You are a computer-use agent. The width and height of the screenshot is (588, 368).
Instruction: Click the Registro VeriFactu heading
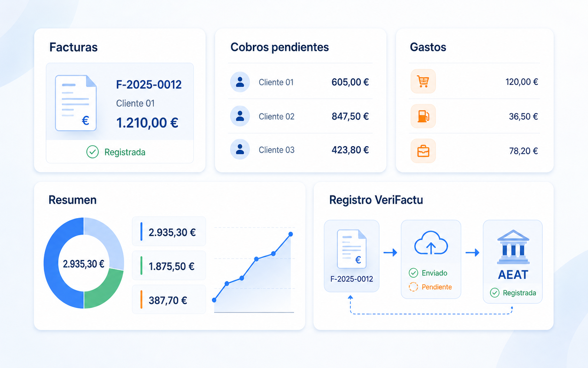click(376, 200)
